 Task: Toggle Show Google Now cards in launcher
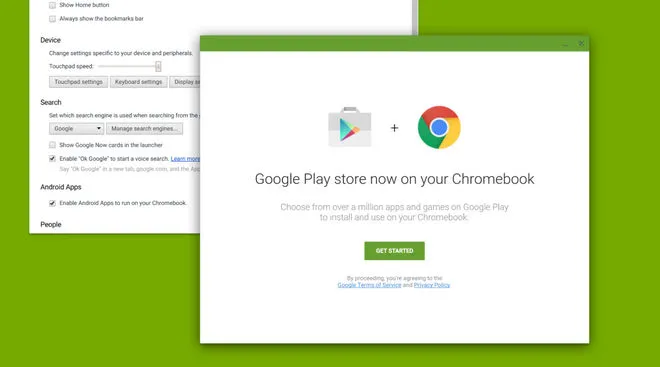(52, 145)
